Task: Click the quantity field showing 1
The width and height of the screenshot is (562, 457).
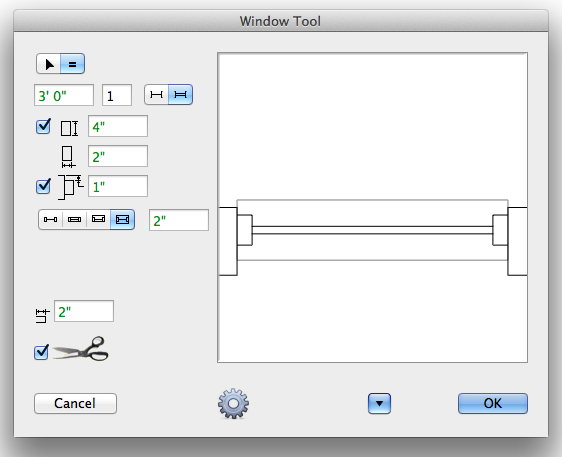Action: [x=117, y=95]
